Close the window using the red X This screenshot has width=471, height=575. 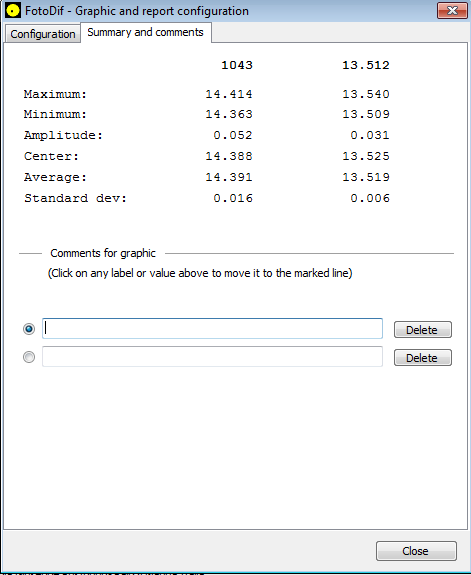452,10
